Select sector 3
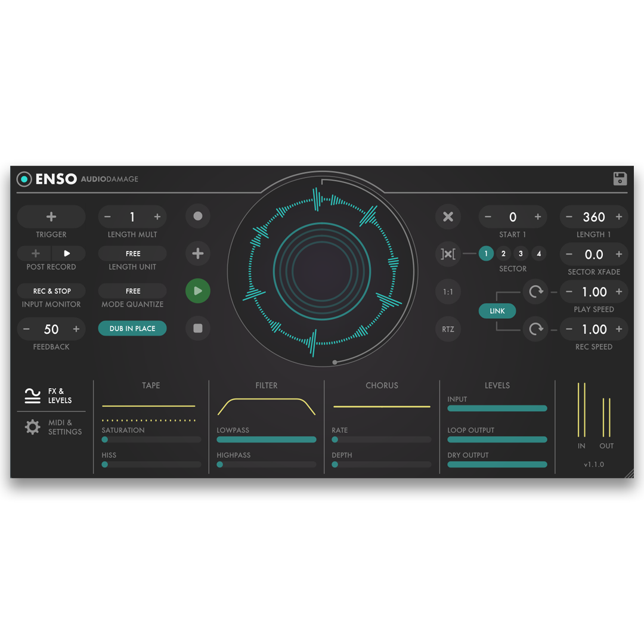The image size is (644, 644). pyautogui.click(x=521, y=253)
